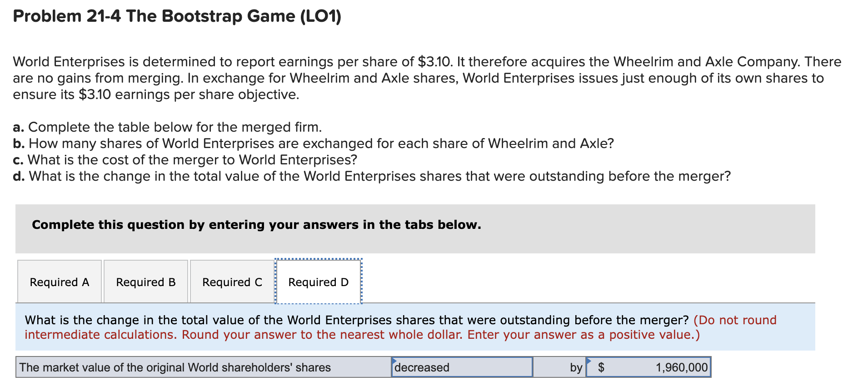Click inside the dollar amount answer box
This screenshot has width=868, height=386.
650,367
